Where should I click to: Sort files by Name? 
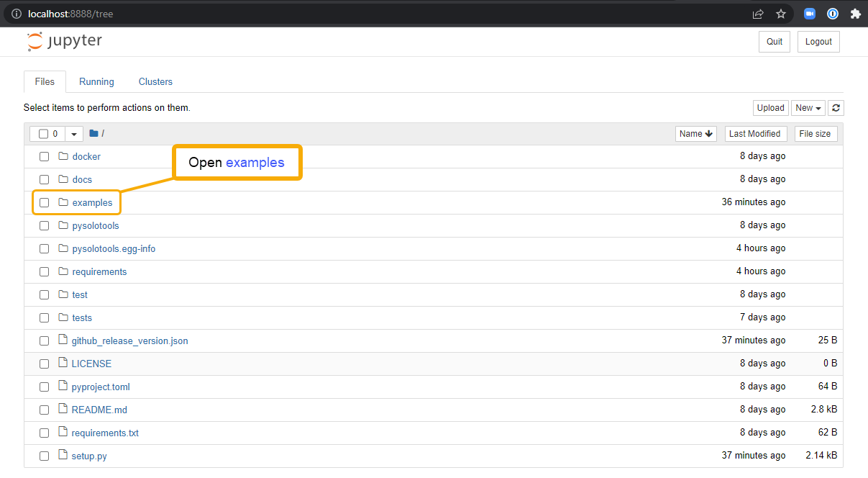tap(695, 134)
